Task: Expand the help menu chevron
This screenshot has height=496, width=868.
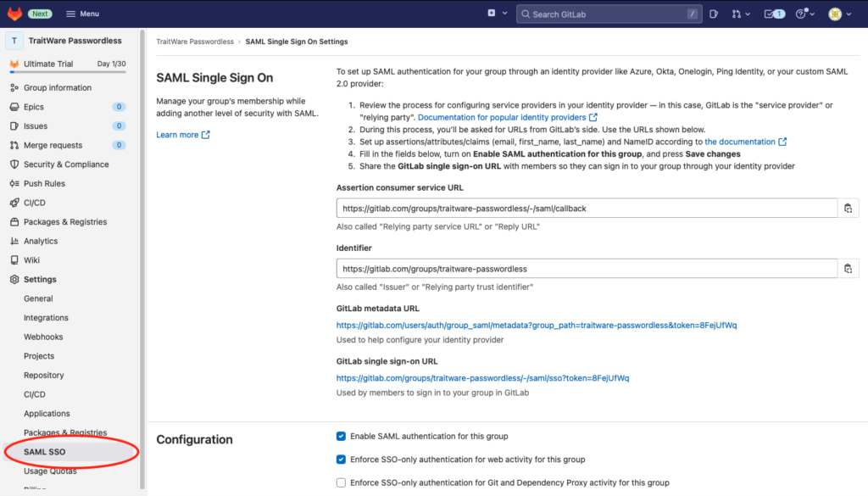Action: click(812, 14)
